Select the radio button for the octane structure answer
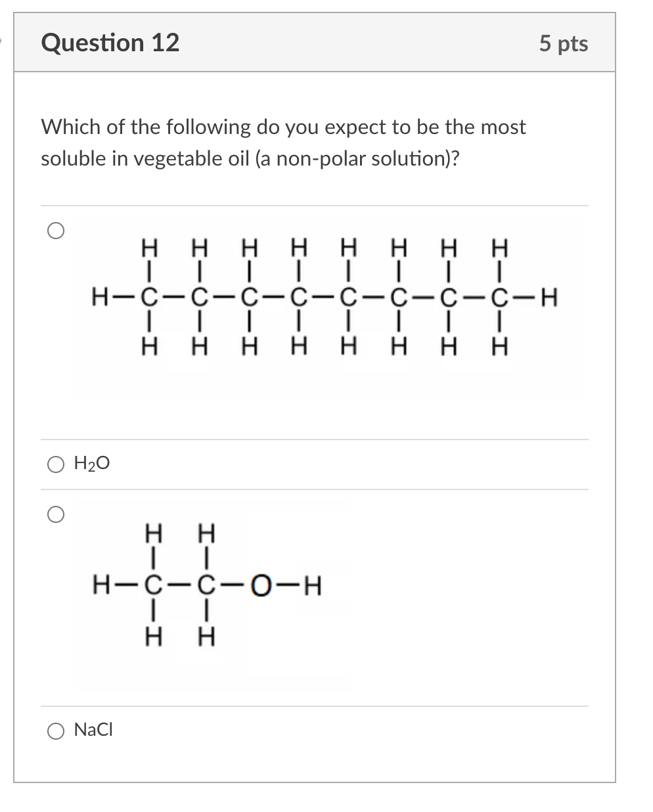The width and height of the screenshot is (653, 812). [57, 230]
